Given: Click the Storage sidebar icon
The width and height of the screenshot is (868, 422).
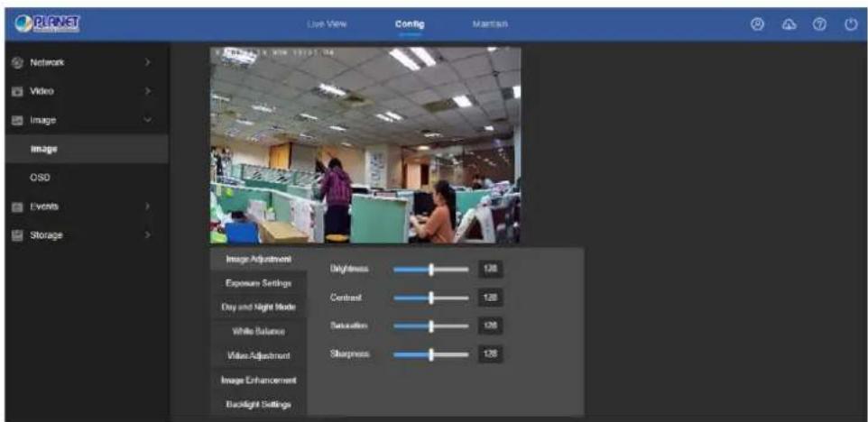Looking at the screenshot, I should pos(16,235).
